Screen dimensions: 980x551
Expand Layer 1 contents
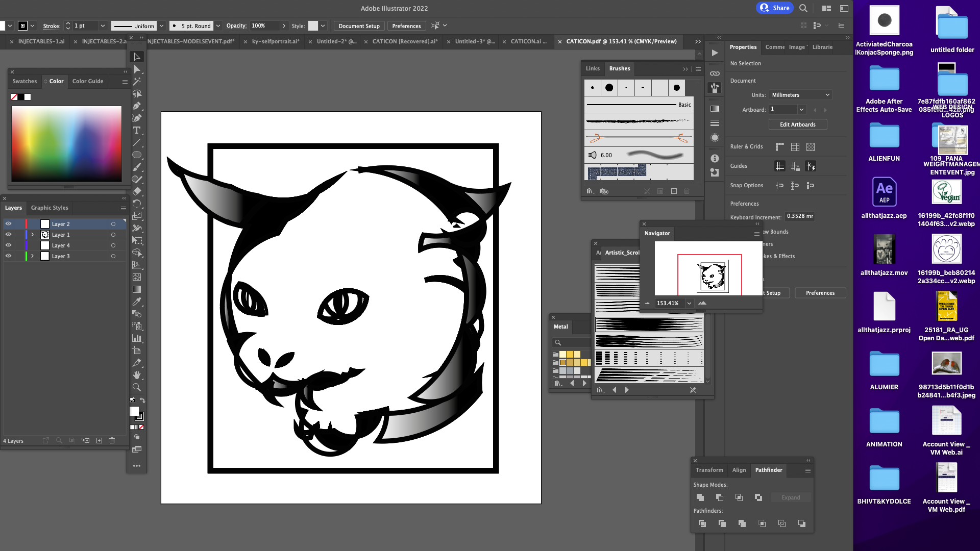(x=32, y=235)
